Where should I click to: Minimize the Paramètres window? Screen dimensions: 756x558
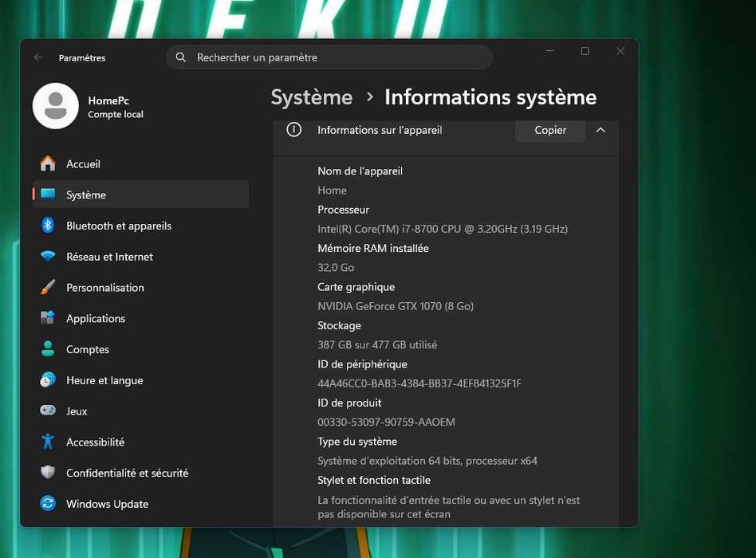[x=549, y=51]
